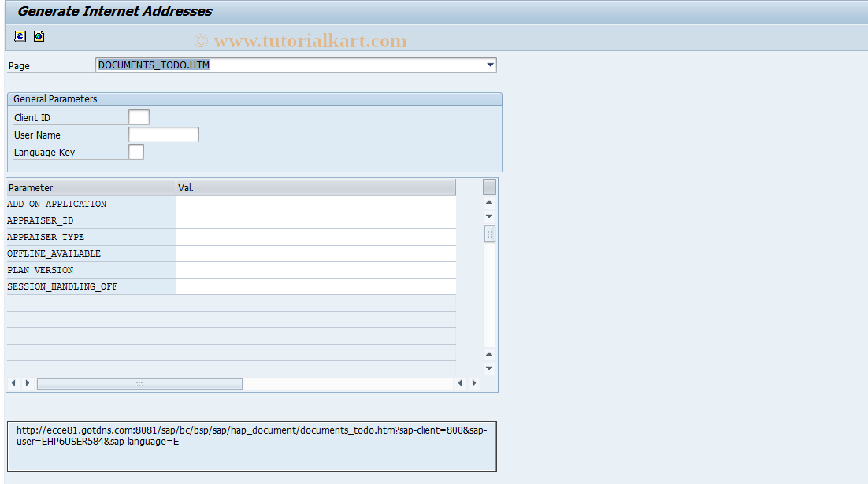Image resolution: width=868 pixels, height=484 pixels.
Task: Click the bottom scroll down arrow of table
Action: pyautogui.click(x=489, y=368)
